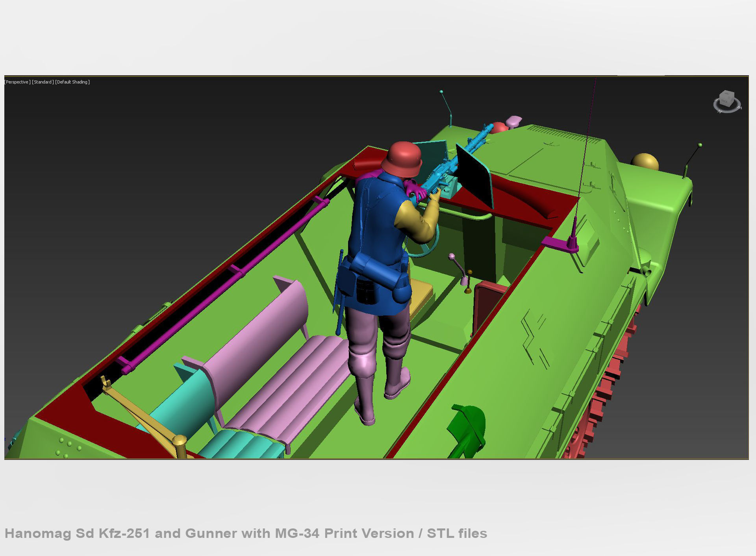
Task: Select the pink gear lever knob
Action: (451, 256)
